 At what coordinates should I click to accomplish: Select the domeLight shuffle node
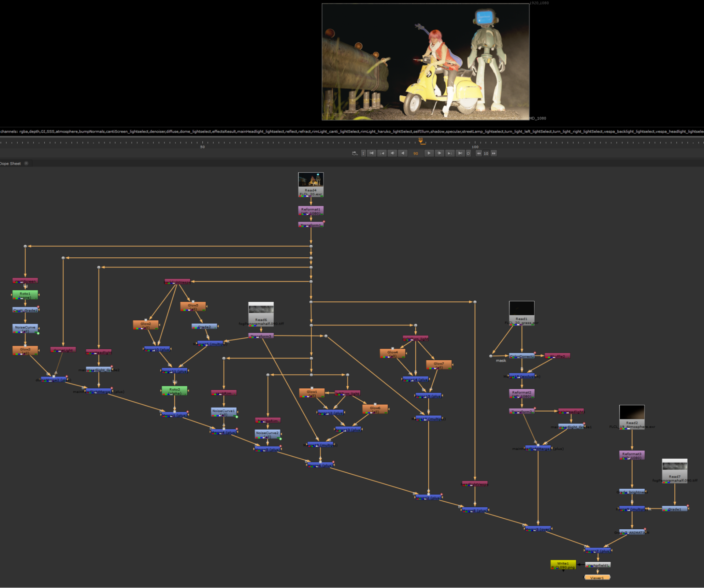click(63, 350)
